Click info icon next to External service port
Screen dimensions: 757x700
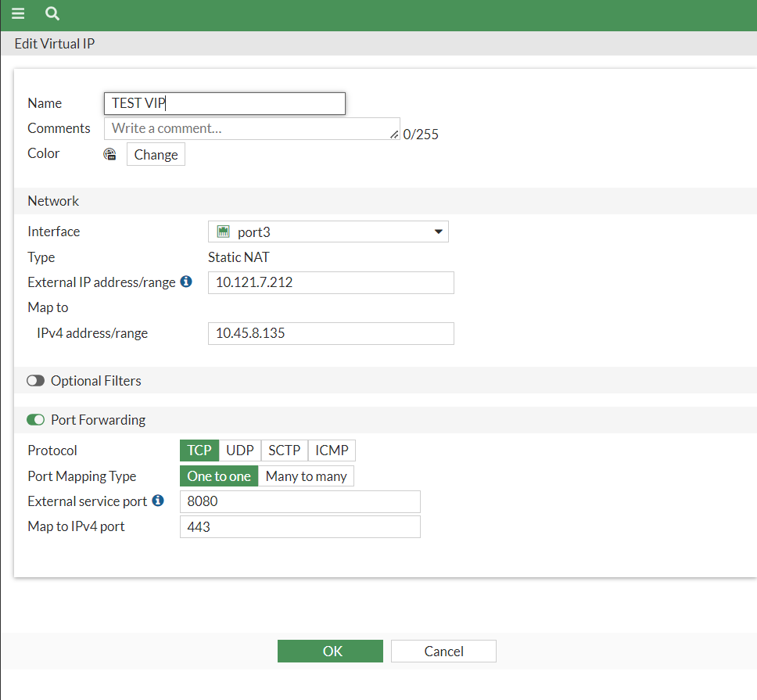pyautogui.click(x=158, y=501)
